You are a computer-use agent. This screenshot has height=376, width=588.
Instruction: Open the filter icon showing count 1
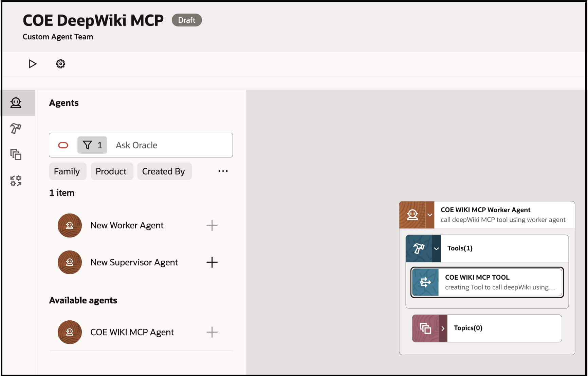tap(92, 145)
